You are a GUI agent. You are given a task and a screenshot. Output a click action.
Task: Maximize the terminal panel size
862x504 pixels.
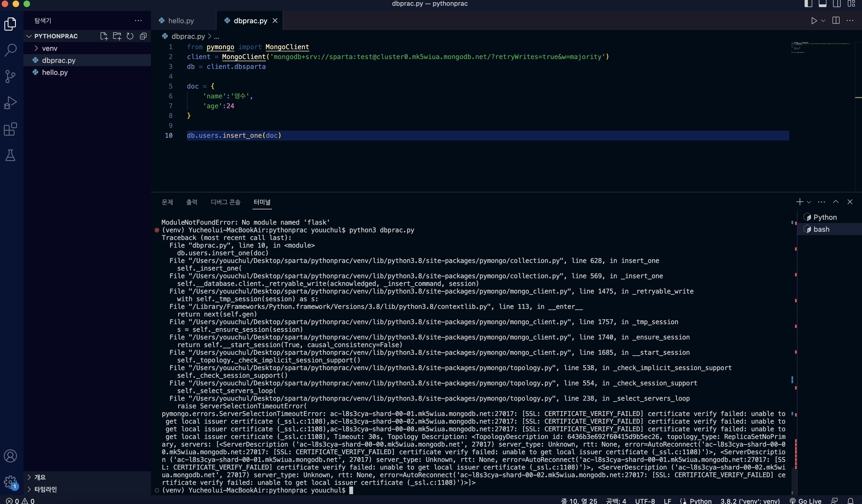(x=836, y=202)
